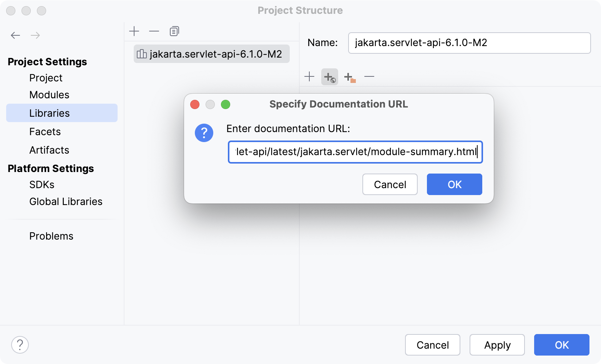The image size is (601, 364).
Task: Open help via the bottom-left question mark
Action: (20, 345)
